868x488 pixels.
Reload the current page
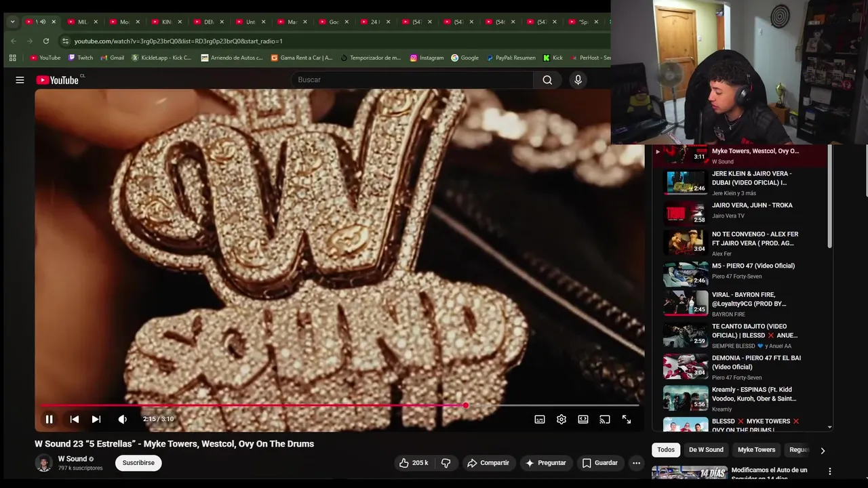[x=46, y=41]
